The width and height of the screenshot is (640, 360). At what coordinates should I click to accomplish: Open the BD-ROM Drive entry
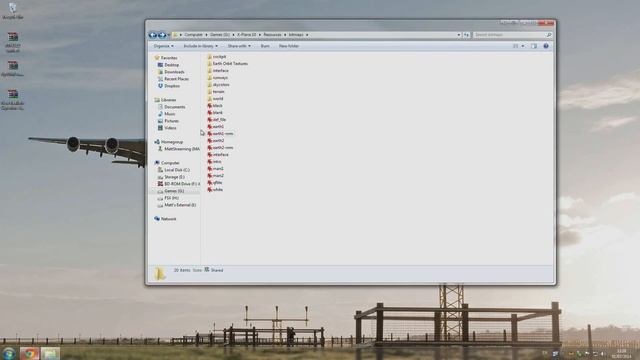[x=179, y=184]
